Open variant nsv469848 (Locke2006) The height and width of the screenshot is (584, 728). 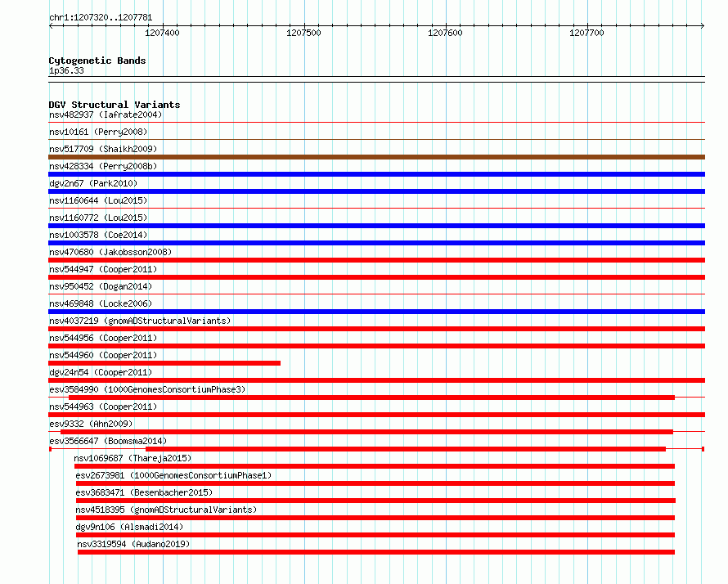101,303
